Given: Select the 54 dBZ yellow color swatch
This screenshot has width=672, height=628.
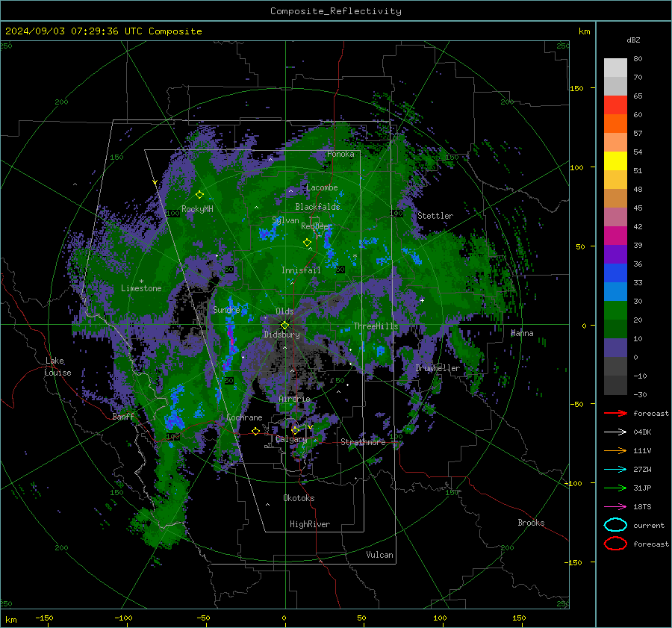Looking at the screenshot, I should (x=615, y=161).
